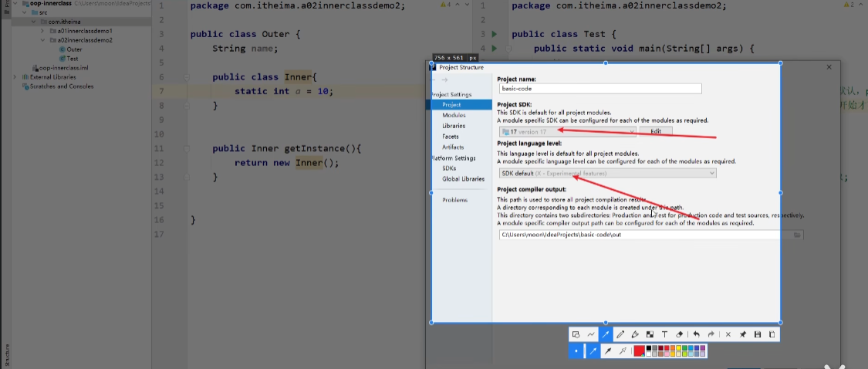Image resolution: width=868 pixels, height=369 pixels.
Task: Open Artifacts in Project Settings
Action: 453,147
